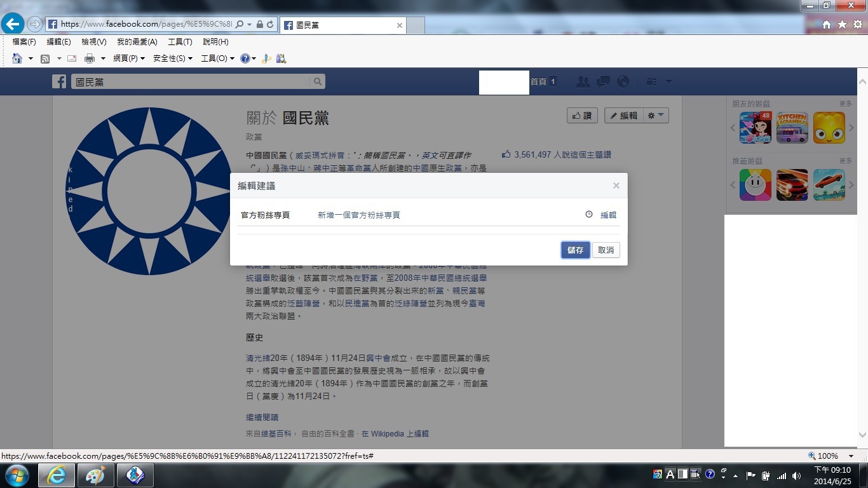Click 在 Wikipedia 上編輯 link
868x488 pixels.
[395, 433]
